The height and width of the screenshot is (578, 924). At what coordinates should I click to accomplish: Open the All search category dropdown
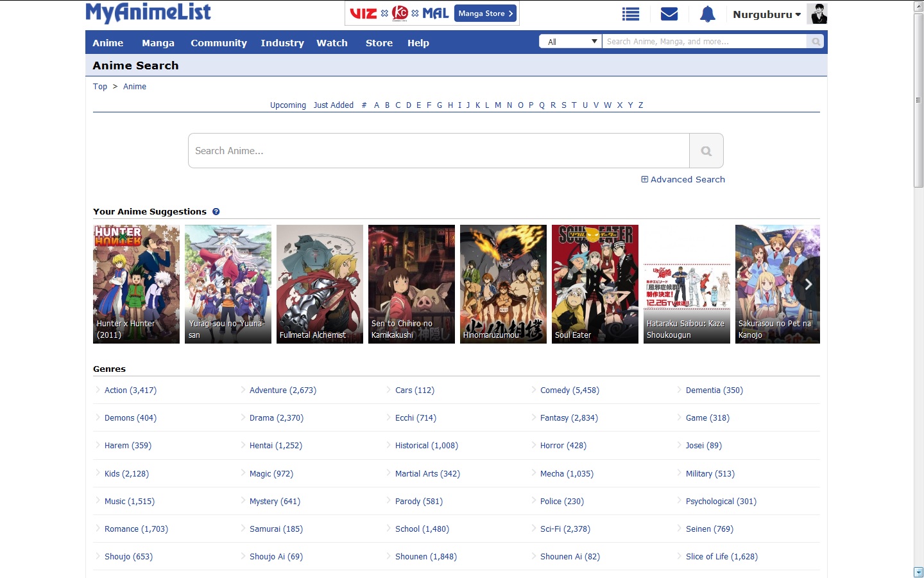[570, 42]
